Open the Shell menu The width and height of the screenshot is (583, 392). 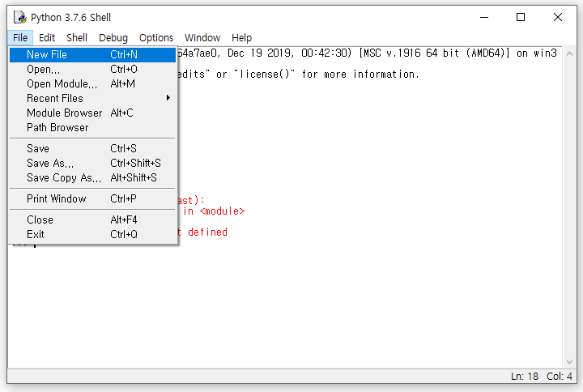coord(77,37)
